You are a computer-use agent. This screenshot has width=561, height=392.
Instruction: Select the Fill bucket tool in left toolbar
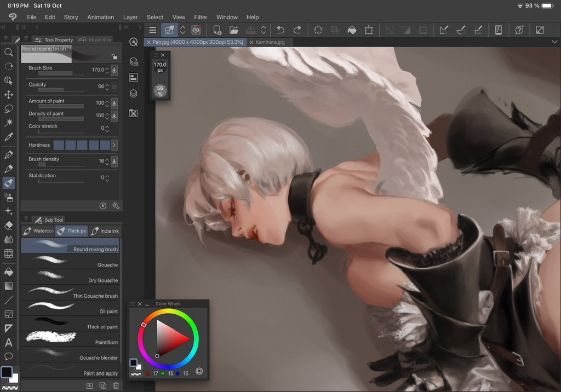[x=9, y=272]
